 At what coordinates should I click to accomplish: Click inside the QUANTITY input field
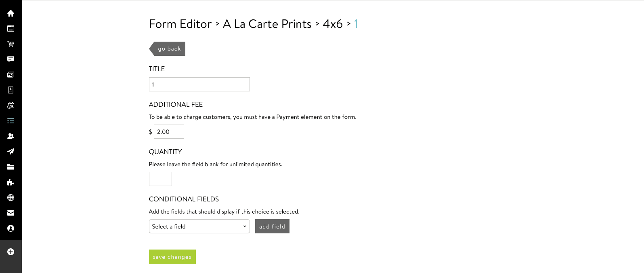point(160,179)
